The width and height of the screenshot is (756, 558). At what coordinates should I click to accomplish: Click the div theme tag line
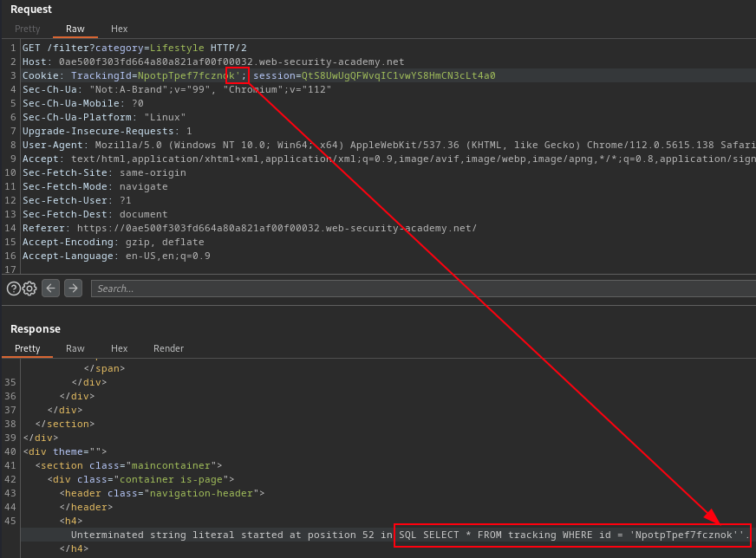(x=65, y=452)
